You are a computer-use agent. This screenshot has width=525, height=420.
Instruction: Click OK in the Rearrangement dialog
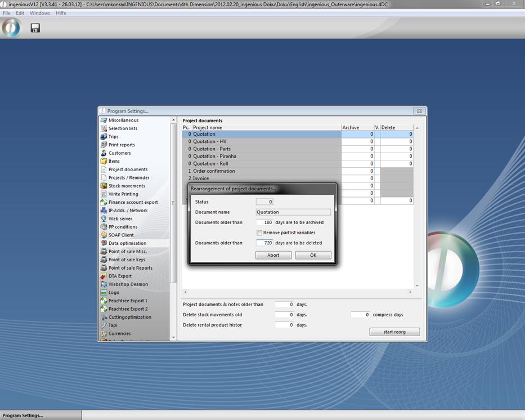coord(313,255)
